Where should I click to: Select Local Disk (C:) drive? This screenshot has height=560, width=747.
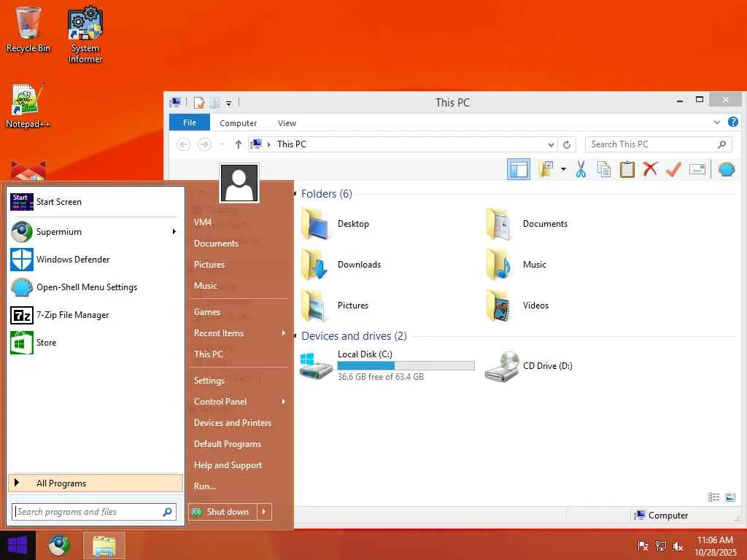[387, 366]
